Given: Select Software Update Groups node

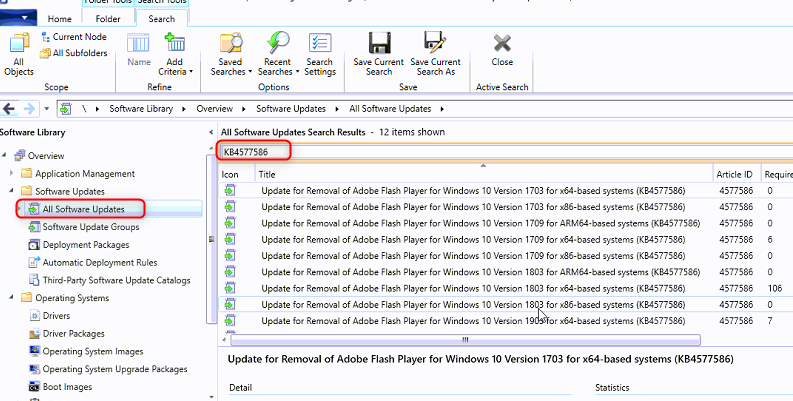Looking at the screenshot, I should click(x=91, y=227).
